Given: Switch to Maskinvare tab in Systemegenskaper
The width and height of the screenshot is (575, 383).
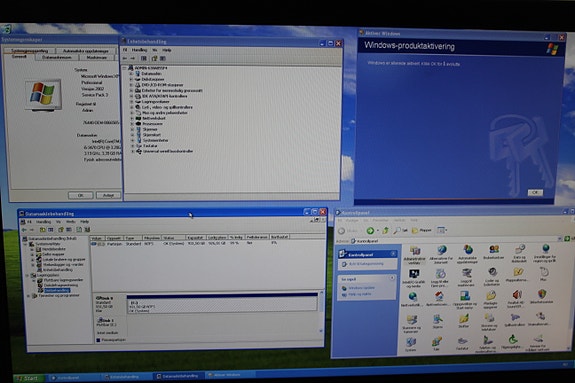Looking at the screenshot, I should [x=96, y=57].
